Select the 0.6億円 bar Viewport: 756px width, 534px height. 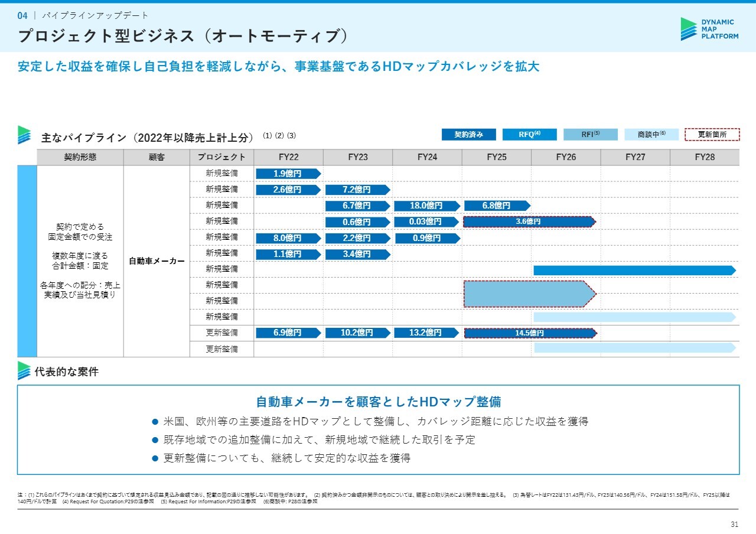pyautogui.click(x=358, y=222)
